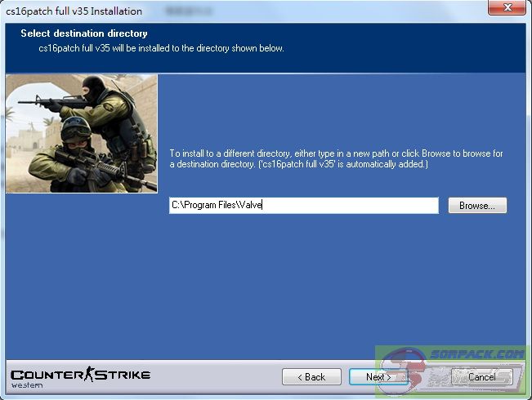This screenshot has height=400, width=532.
Task: Proceed with the Next > button
Action: click(x=378, y=376)
